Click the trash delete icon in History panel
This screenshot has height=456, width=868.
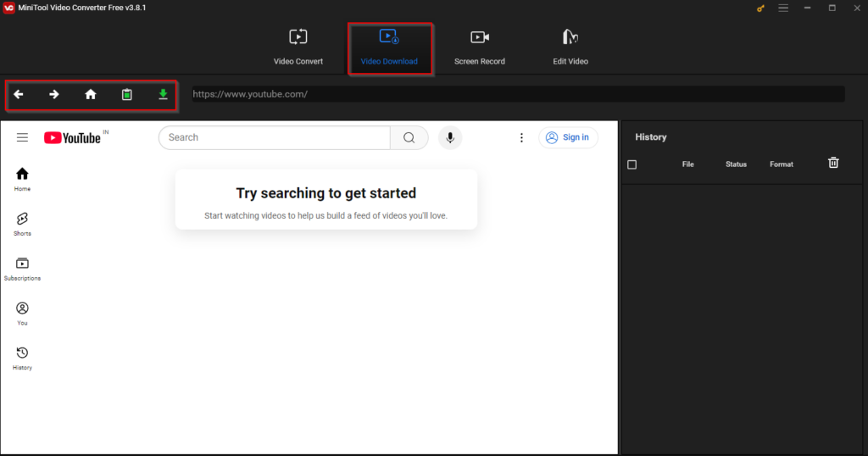[x=833, y=163]
